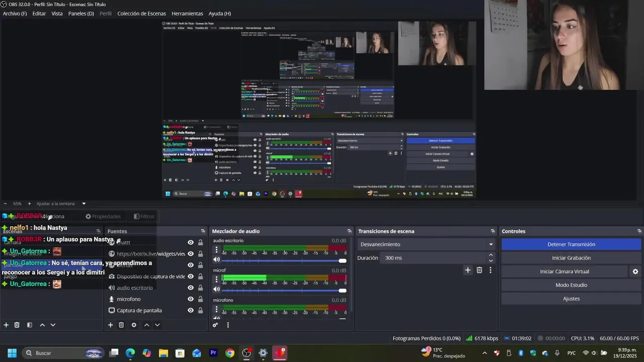
Task: Open Ajustes settings button
Action: (x=571, y=299)
